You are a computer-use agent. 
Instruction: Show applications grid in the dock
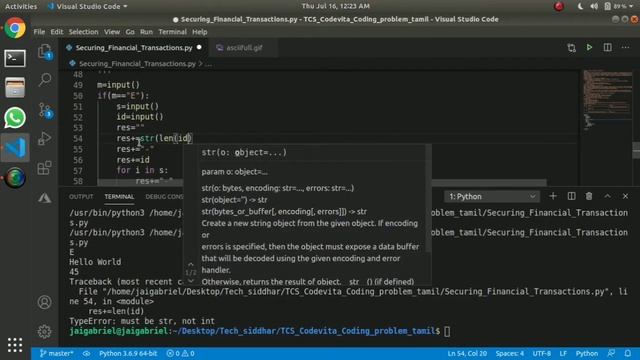15,345
